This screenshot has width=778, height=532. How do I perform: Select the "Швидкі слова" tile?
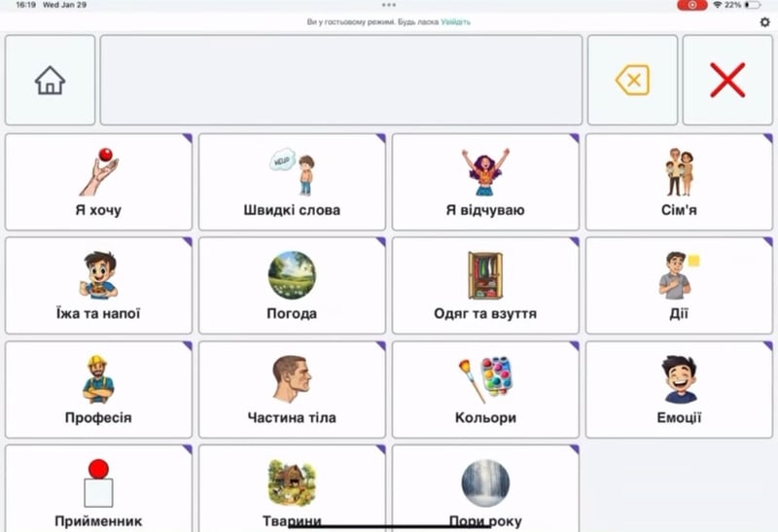tap(292, 182)
